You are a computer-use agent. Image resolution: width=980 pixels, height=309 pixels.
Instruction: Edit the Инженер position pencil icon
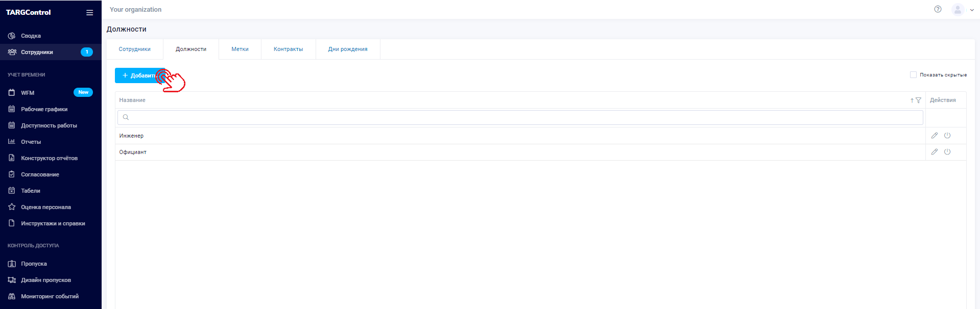click(935, 136)
